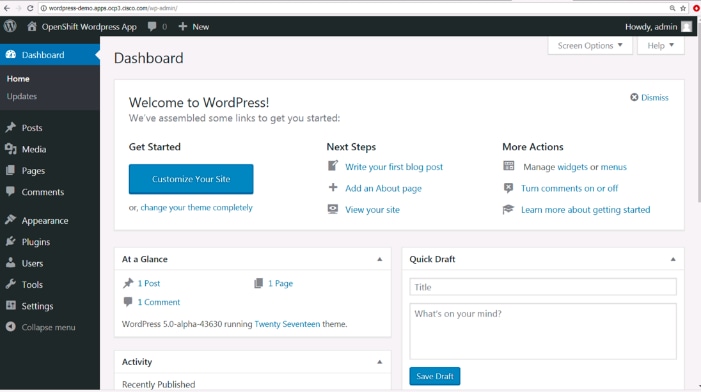Click the edit icon beside Write your first blog post
This screenshot has height=392, width=701.
[333, 166]
